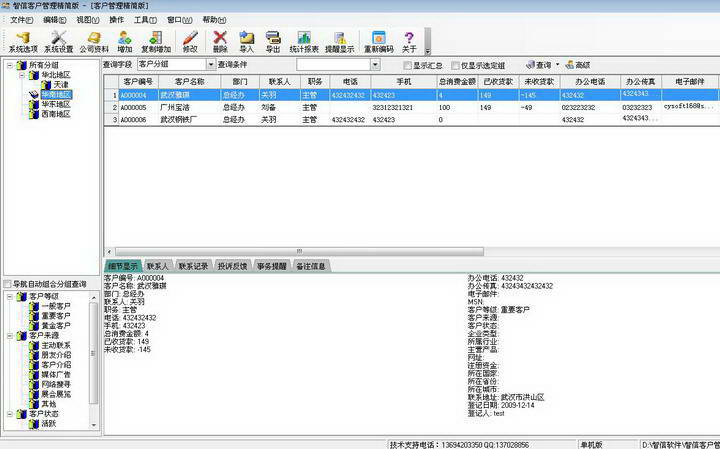Open 提醒显示 (reminder display) icon
This screenshot has height=449, width=720.
click(x=339, y=42)
